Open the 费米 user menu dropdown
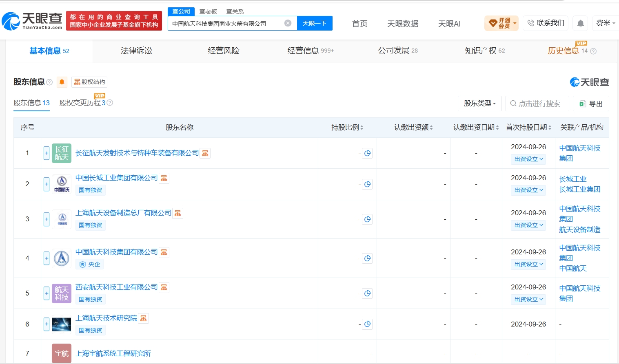 click(606, 23)
